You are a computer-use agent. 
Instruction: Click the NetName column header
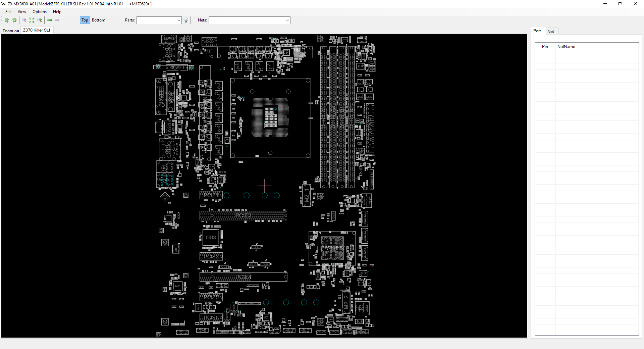click(x=566, y=47)
